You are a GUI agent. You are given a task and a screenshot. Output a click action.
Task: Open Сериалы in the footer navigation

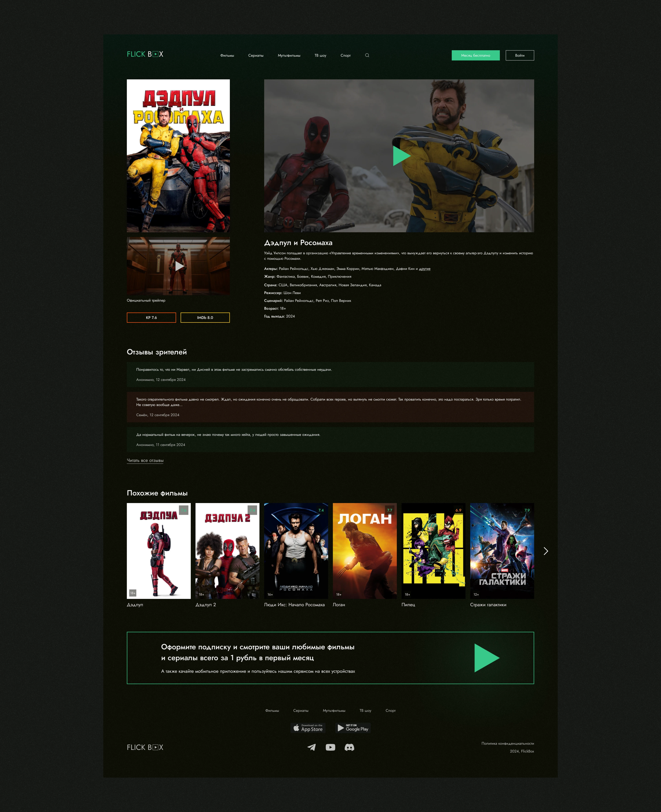pyautogui.click(x=301, y=711)
